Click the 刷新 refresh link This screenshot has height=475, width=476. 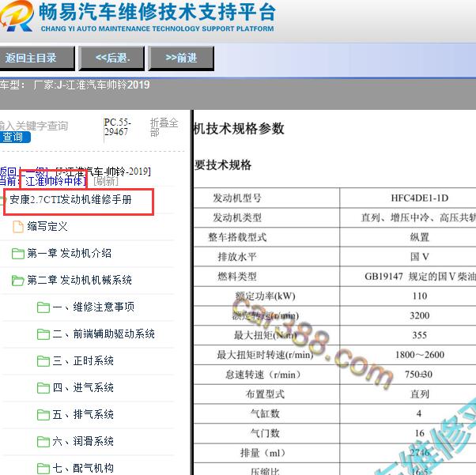(x=106, y=181)
